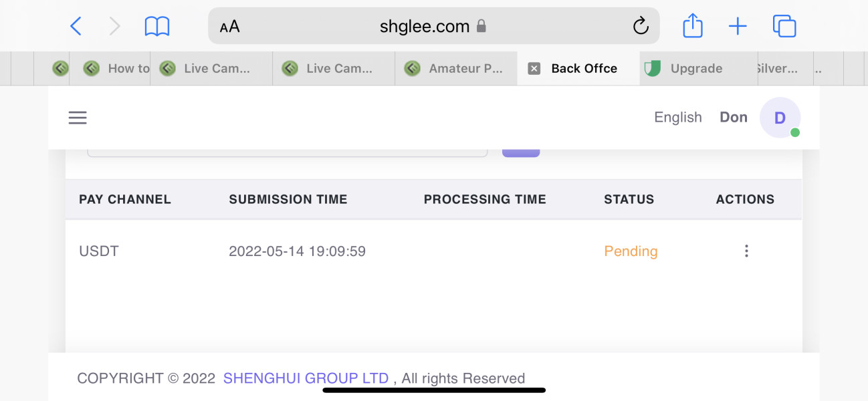Viewport: 868px width, 401px height.
Task: Switch to the How to tab
Action: [128, 68]
